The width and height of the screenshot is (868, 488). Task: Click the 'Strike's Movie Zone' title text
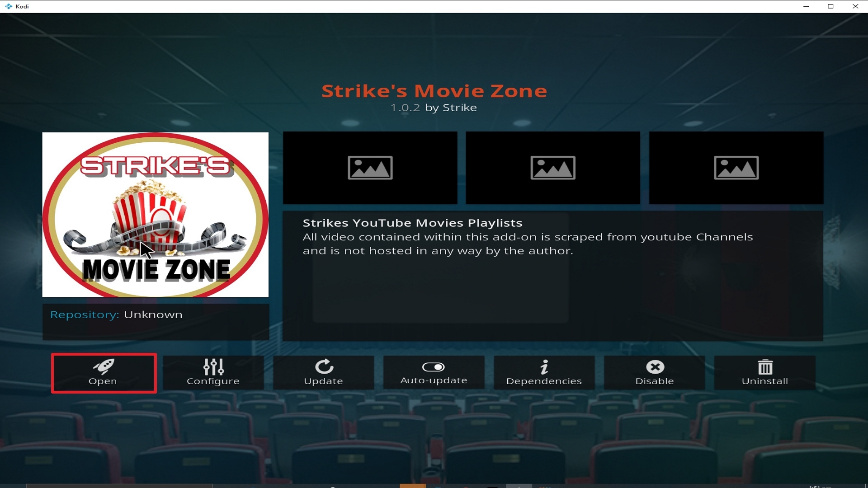pyautogui.click(x=434, y=91)
